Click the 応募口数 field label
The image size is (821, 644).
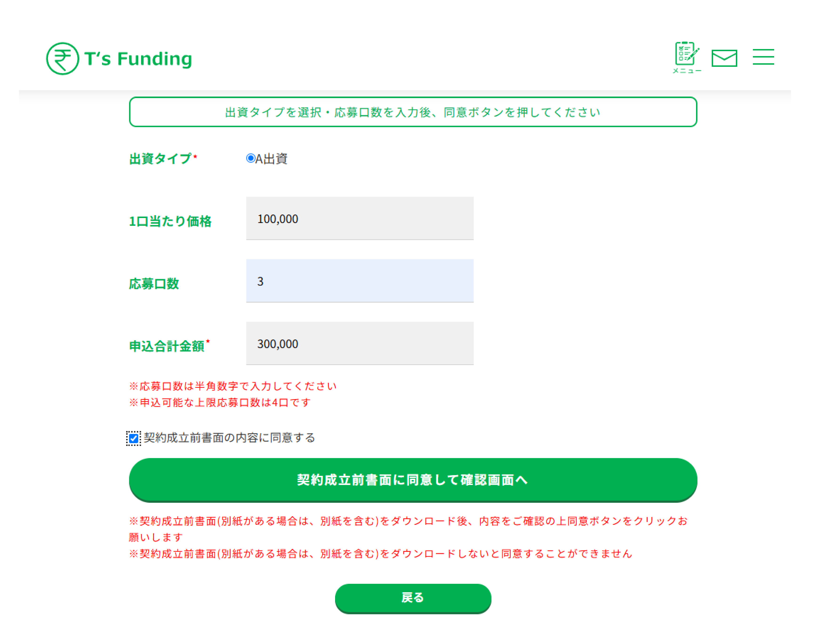(x=154, y=283)
